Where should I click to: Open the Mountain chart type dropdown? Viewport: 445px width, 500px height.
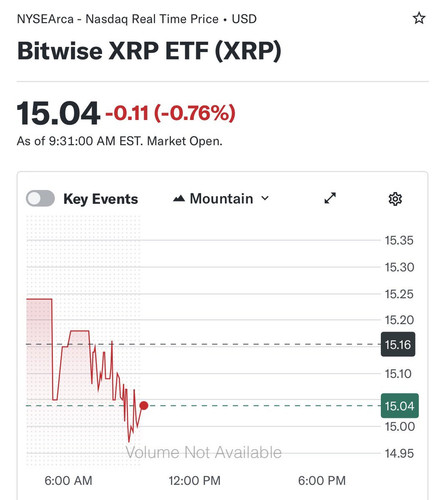(x=221, y=199)
